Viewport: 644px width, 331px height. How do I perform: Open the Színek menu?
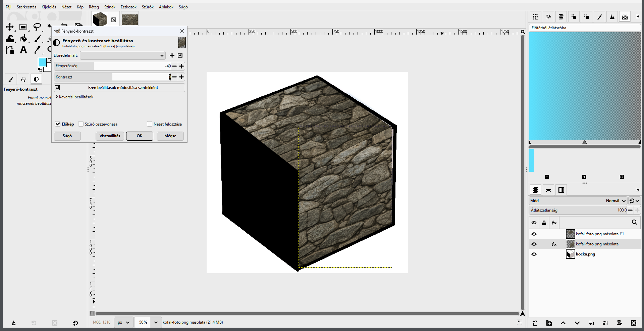[x=110, y=7]
